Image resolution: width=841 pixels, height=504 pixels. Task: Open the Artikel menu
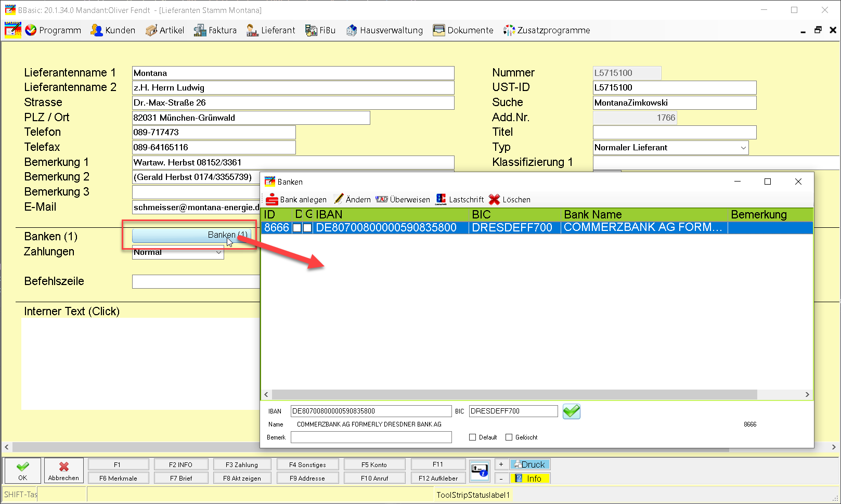[165, 30]
